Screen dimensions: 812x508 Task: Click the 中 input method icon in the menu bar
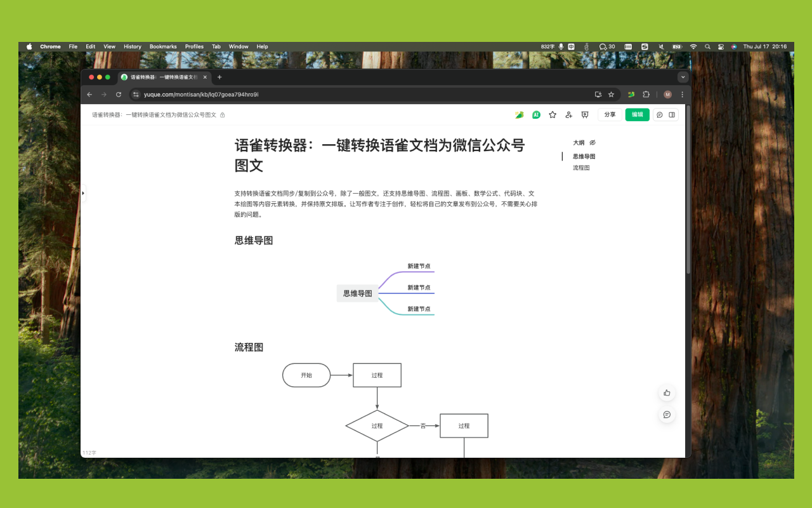coord(572,46)
